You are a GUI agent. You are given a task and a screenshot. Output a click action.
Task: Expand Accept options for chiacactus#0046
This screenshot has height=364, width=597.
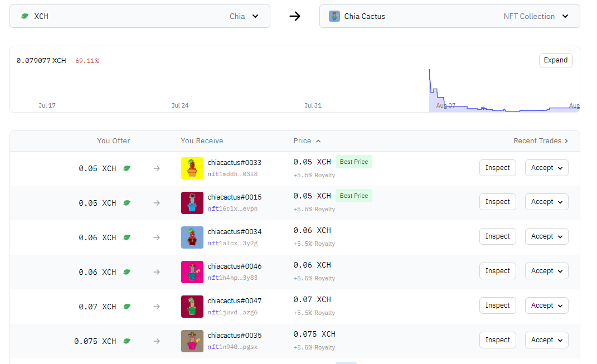click(x=547, y=271)
